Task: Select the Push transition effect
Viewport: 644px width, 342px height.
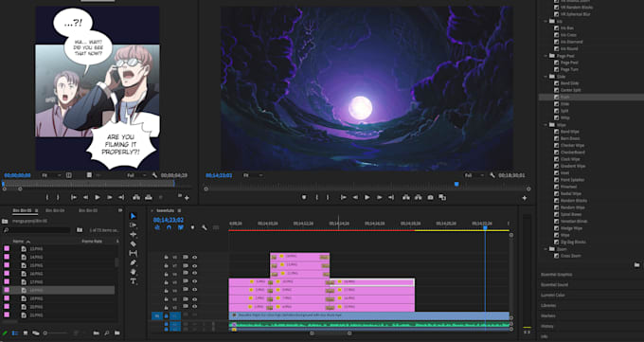Action: 564,97
